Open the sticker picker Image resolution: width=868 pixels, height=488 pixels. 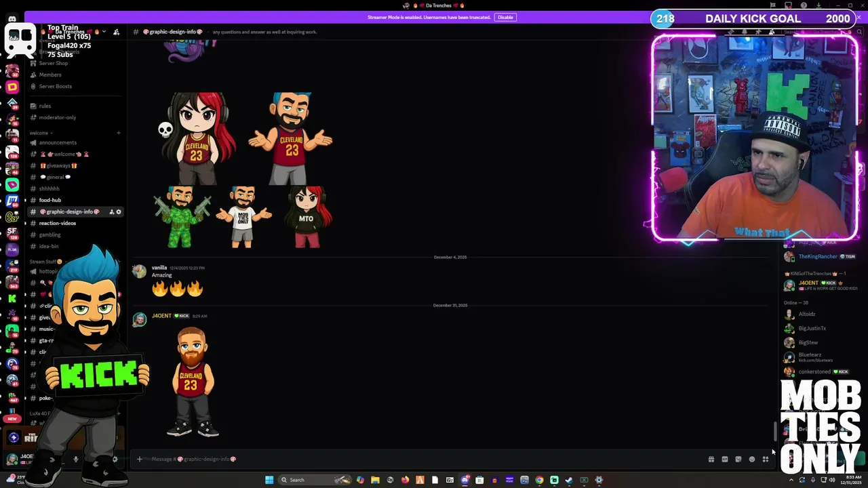pyautogui.click(x=738, y=459)
